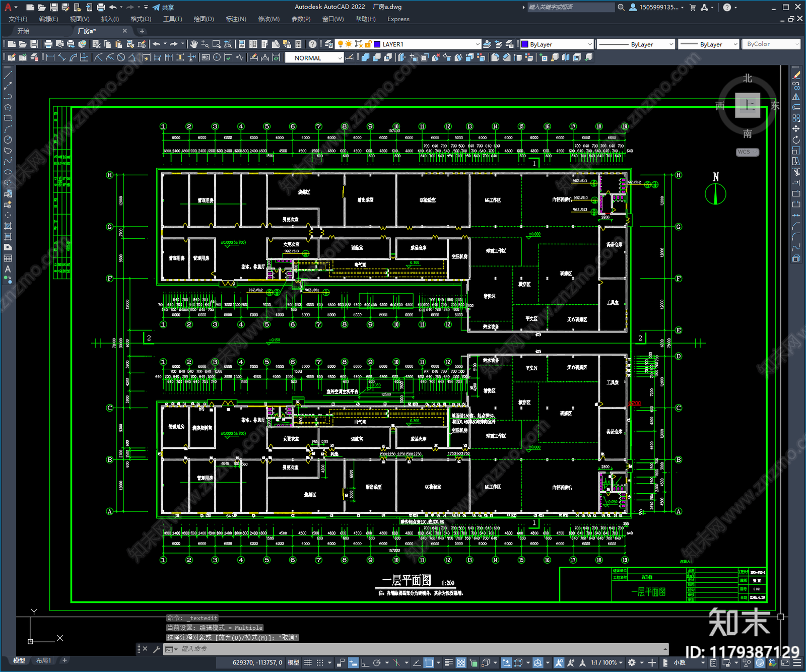Image resolution: width=806 pixels, height=672 pixels.
Task: Toggle polar tracking in status bar
Action: [x=377, y=662]
